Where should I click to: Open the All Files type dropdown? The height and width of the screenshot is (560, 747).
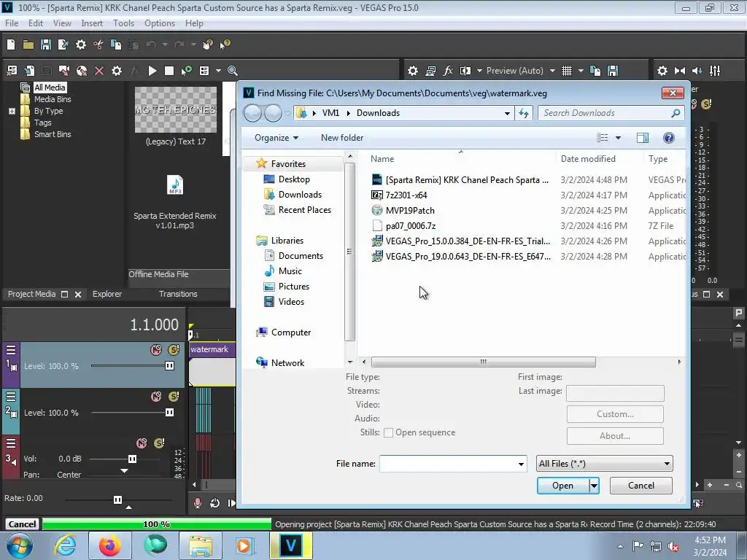605,463
